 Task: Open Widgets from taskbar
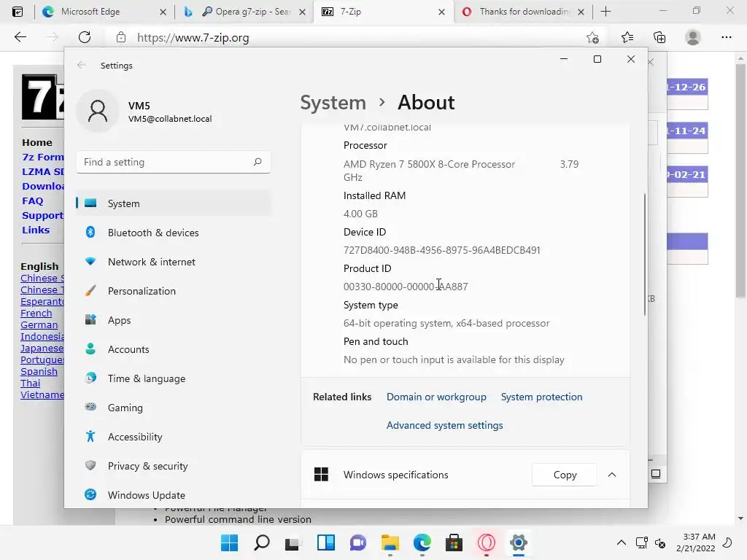tap(326, 542)
